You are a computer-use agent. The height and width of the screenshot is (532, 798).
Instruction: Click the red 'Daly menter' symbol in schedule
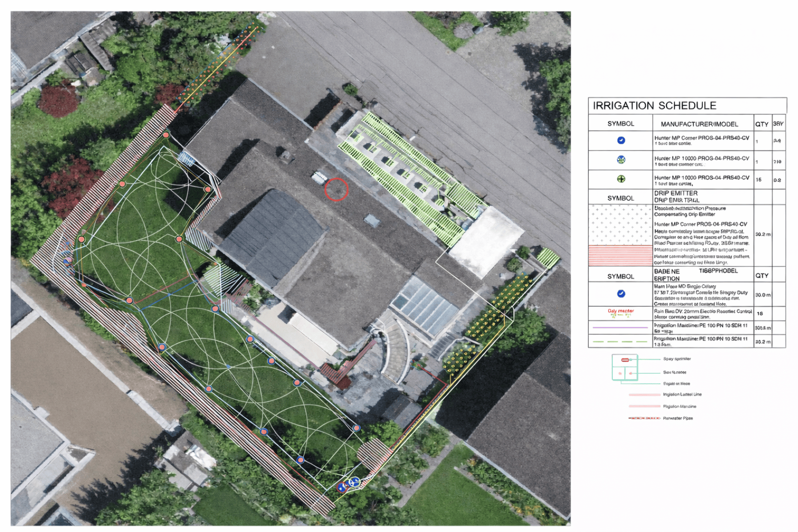[x=620, y=312]
